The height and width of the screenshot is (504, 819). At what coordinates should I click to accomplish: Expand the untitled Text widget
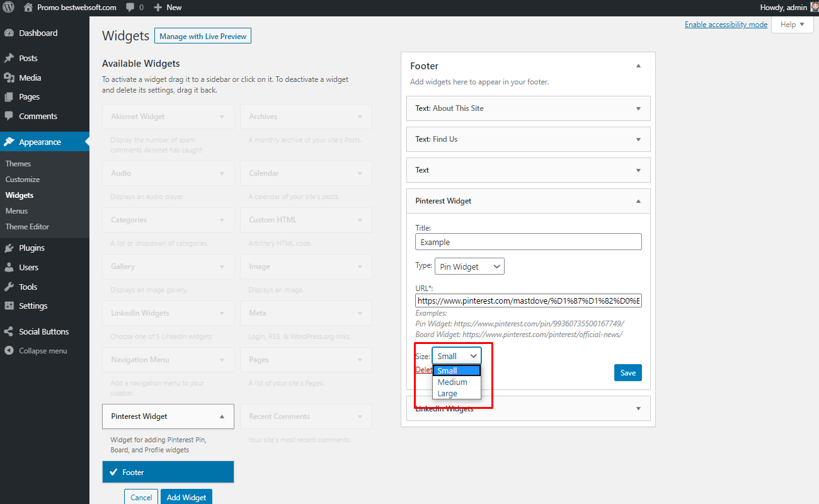(638, 170)
